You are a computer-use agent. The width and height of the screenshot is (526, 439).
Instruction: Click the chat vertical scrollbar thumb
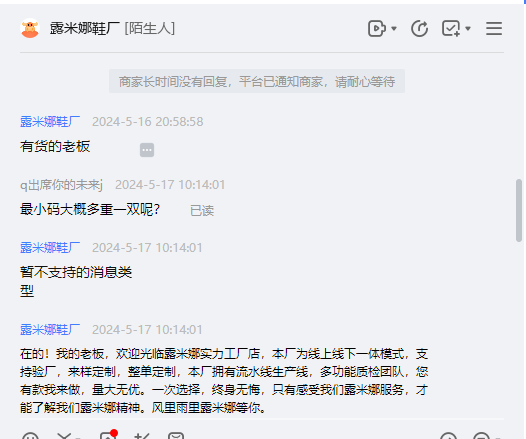click(x=519, y=210)
